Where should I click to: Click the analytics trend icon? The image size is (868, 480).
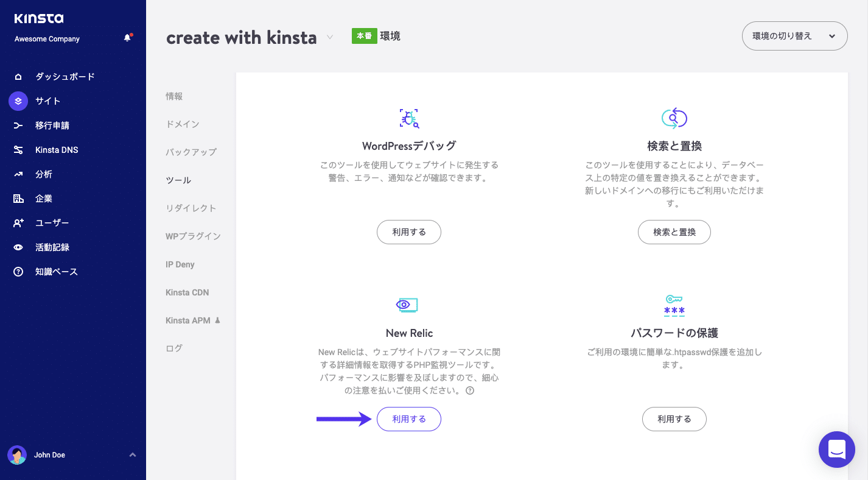18,174
